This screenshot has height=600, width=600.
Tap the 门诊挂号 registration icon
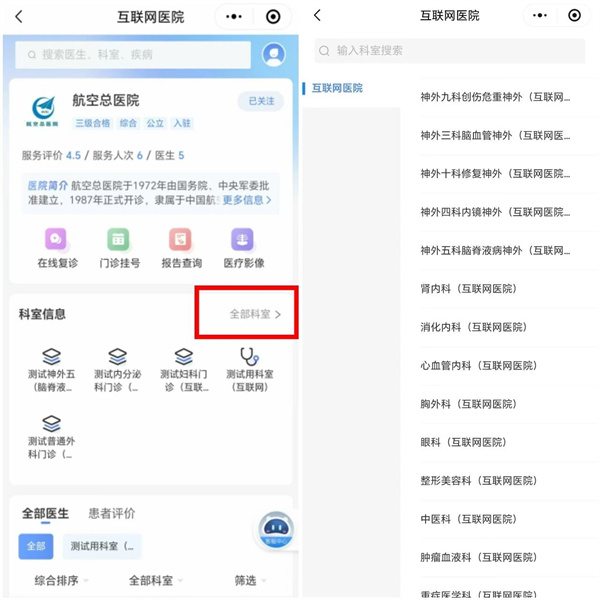coord(119,240)
